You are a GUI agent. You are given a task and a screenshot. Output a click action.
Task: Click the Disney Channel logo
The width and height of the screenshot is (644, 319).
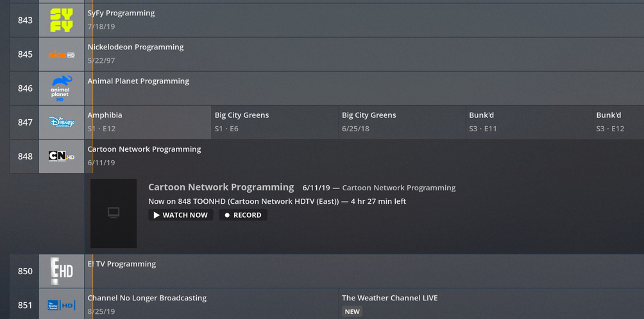[62, 122]
